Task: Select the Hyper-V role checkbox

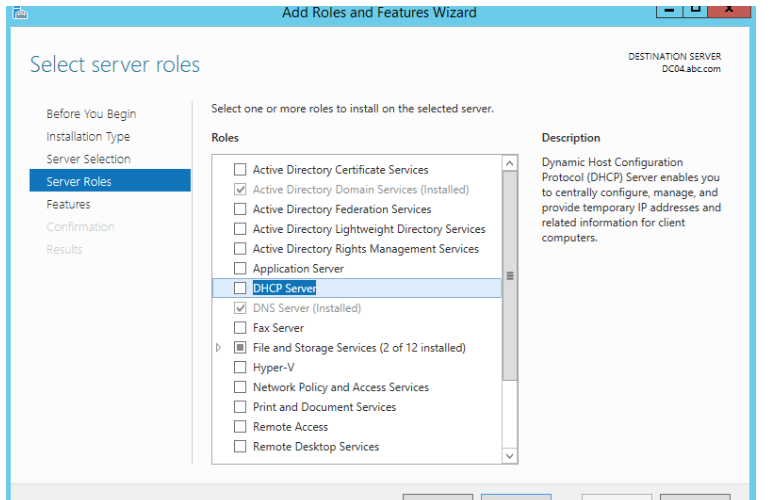Action: point(239,368)
